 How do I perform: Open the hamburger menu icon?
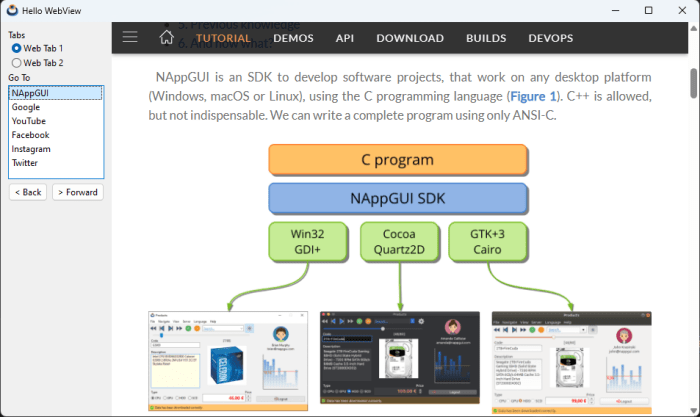click(130, 38)
